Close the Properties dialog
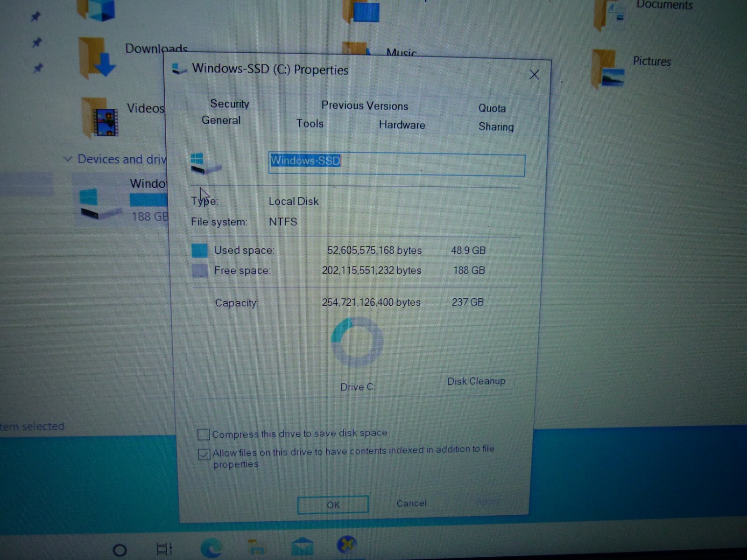 tap(534, 75)
